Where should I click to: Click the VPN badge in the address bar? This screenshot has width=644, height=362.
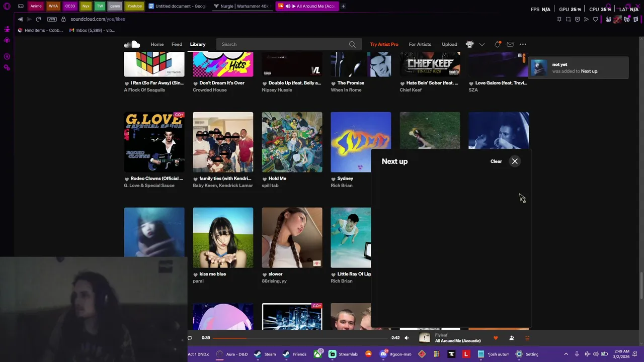pos(52,19)
